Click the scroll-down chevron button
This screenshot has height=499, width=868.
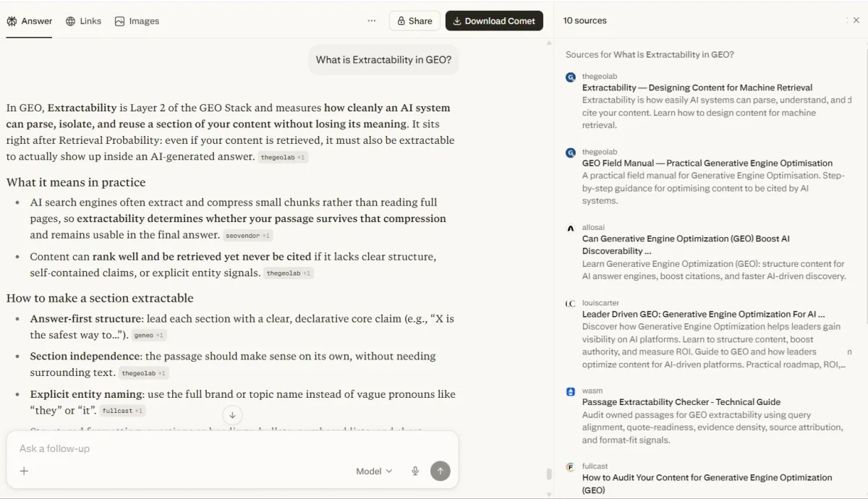tap(231, 414)
